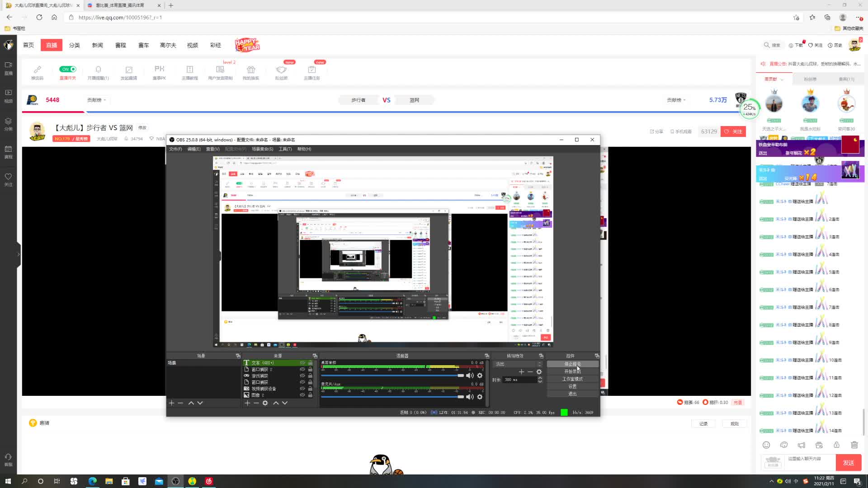Mute the 桌面音频 speaker icon
The height and width of the screenshot is (488, 868).
pyautogui.click(x=470, y=375)
